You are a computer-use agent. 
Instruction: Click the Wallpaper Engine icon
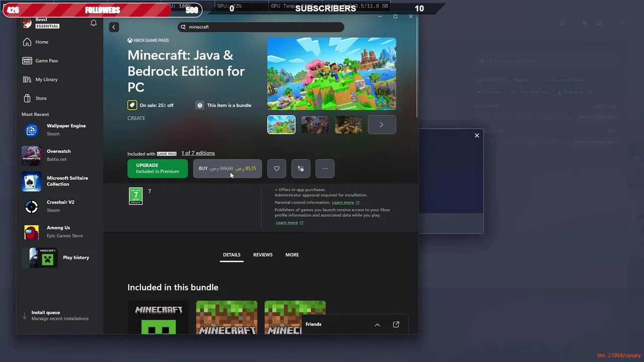coord(31,130)
